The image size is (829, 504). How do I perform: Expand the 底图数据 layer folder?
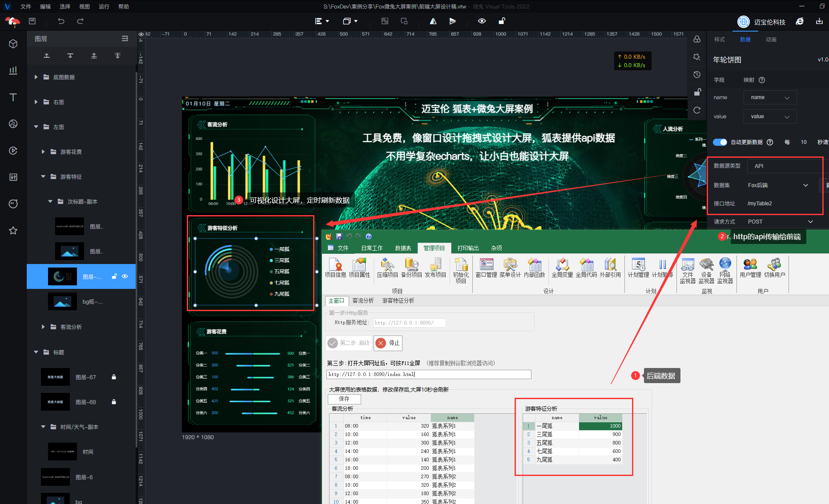point(36,77)
